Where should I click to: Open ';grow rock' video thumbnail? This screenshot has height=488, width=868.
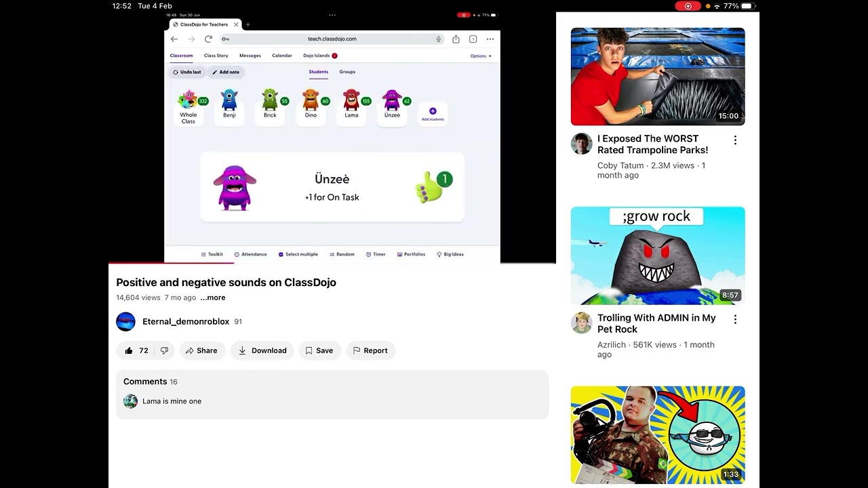coord(658,256)
